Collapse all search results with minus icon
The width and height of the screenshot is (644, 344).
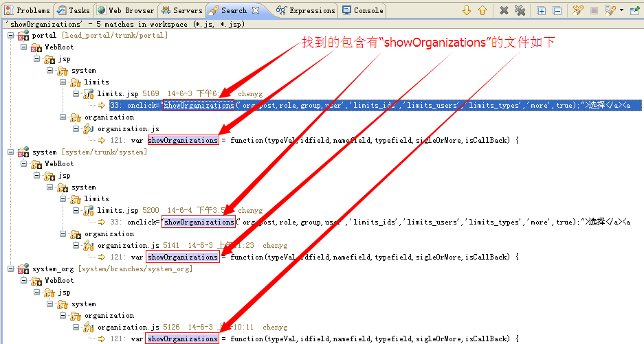[x=557, y=11]
